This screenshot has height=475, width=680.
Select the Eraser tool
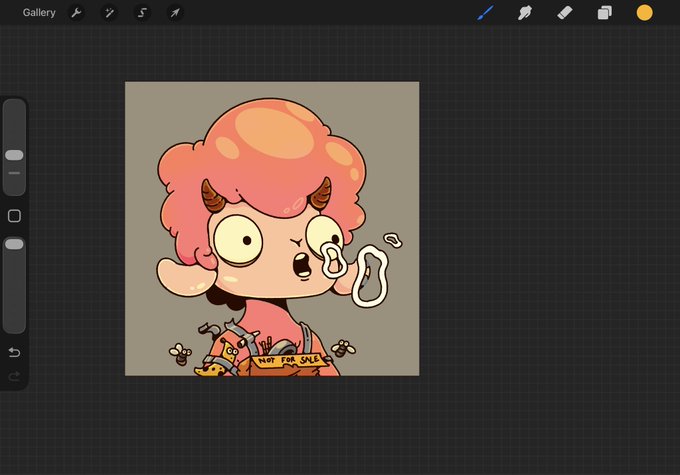pyautogui.click(x=565, y=13)
